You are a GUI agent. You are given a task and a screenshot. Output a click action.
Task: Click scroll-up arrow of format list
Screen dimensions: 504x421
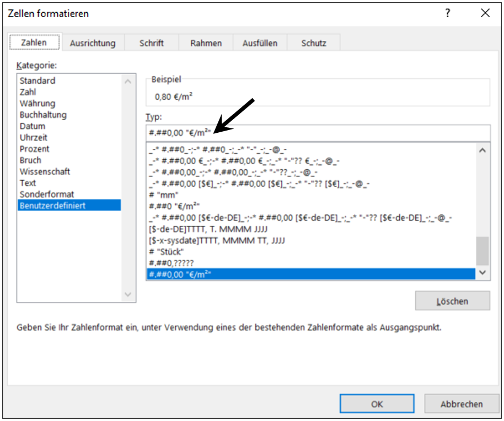pos(482,150)
